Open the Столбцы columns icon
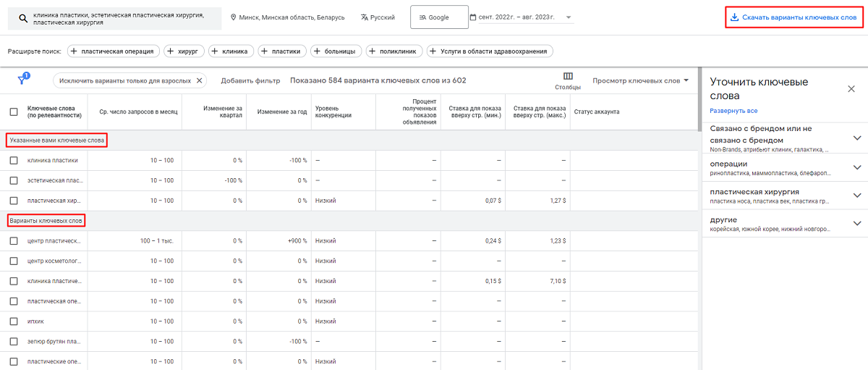Image resolution: width=868 pixels, height=370 pixels. (568, 77)
